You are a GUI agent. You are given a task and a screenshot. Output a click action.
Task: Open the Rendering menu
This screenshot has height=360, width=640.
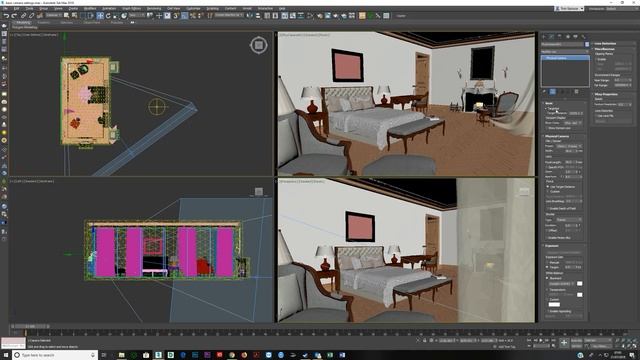tap(154, 8)
